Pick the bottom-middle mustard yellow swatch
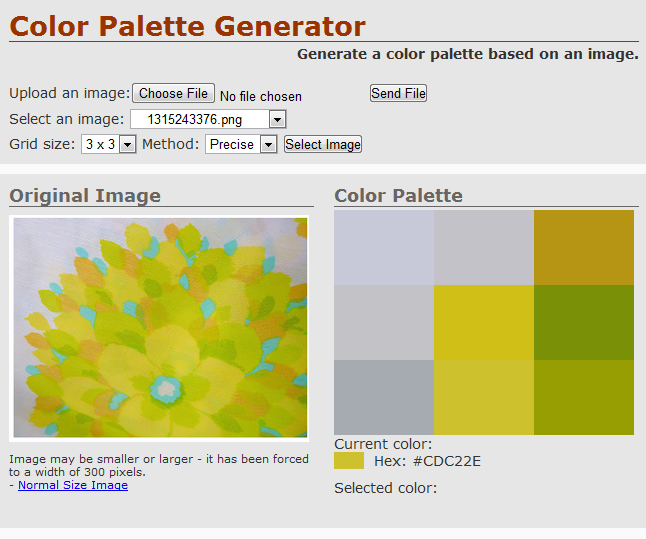This screenshot has height=539, width=646. click(484, 398)
